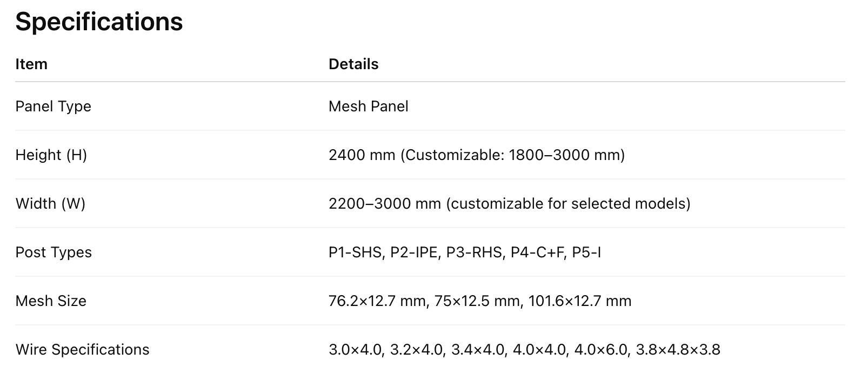This screenshot has height=386, width=868.
Task: Click the Details column header
Action: [x=353, y=64]
